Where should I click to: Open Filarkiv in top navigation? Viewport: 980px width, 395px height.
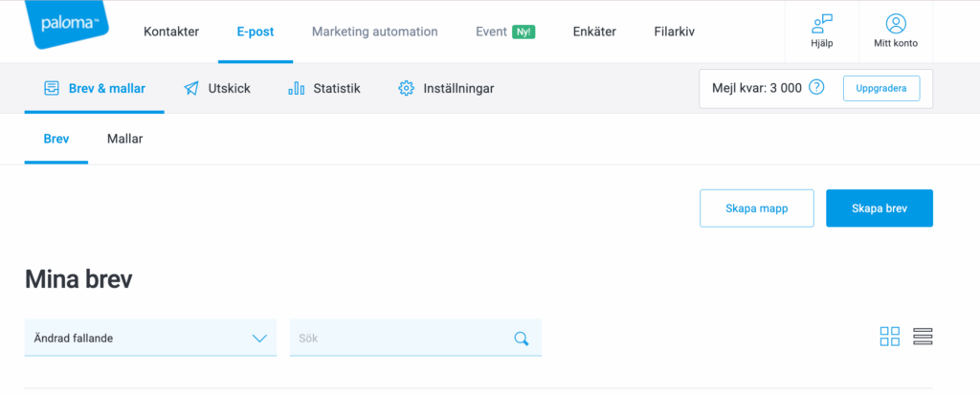click(x=674, y=32)
